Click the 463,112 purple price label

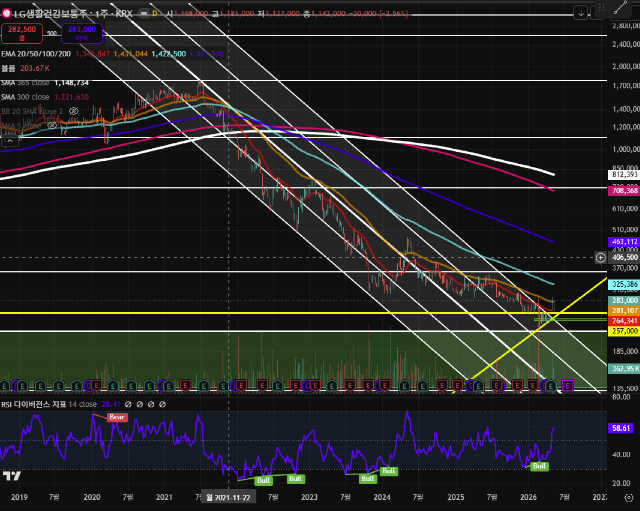point(624,242)
